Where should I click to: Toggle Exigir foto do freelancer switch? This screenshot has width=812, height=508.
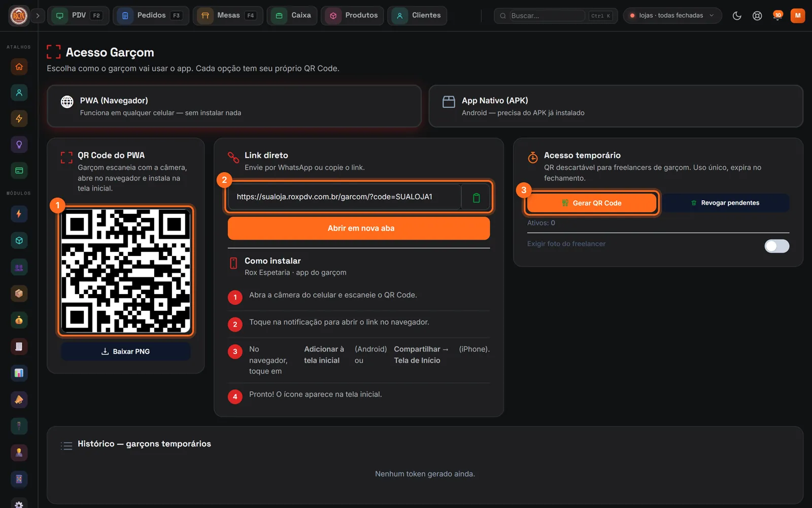point(776,246)
